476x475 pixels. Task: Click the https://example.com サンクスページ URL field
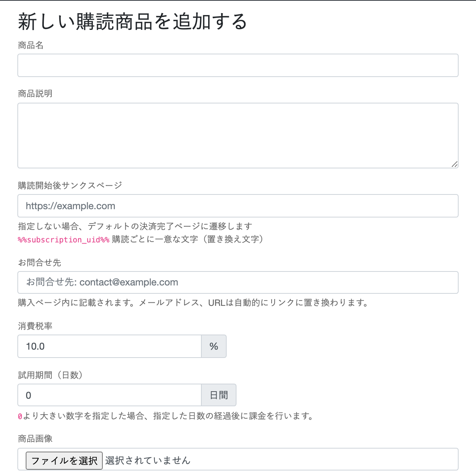click(x=238, y=206)
